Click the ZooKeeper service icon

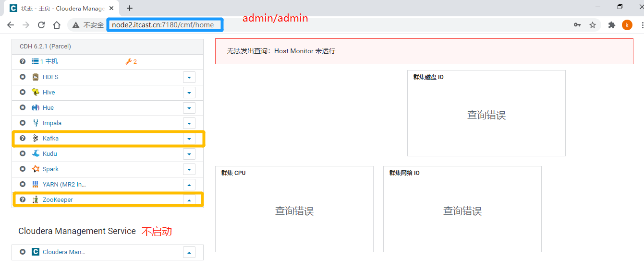(x=35, y=200)
